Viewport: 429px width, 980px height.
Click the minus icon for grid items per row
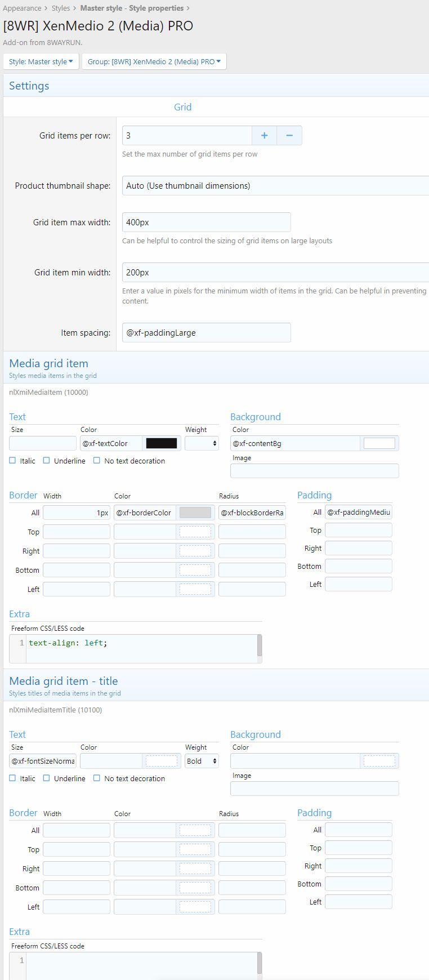click(x=289, y=135)
